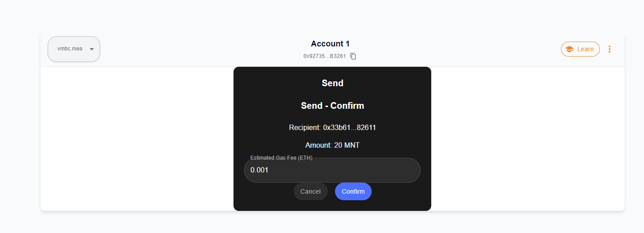Confirm the send transaction
The image size is (644, 233).
(x=353, y=191)
